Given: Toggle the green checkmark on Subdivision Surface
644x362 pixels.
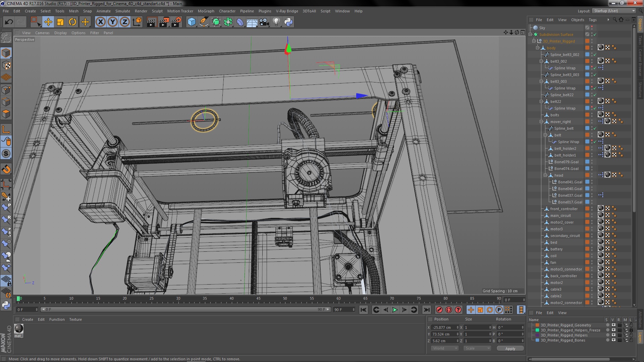Looking at the screenshot, I should (x=595, y=35).
